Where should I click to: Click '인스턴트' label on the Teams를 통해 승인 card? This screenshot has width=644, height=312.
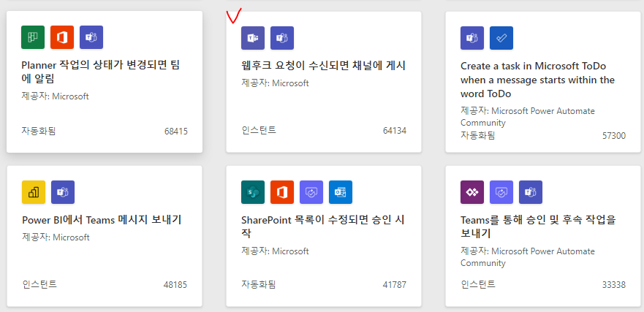point(478,284)
